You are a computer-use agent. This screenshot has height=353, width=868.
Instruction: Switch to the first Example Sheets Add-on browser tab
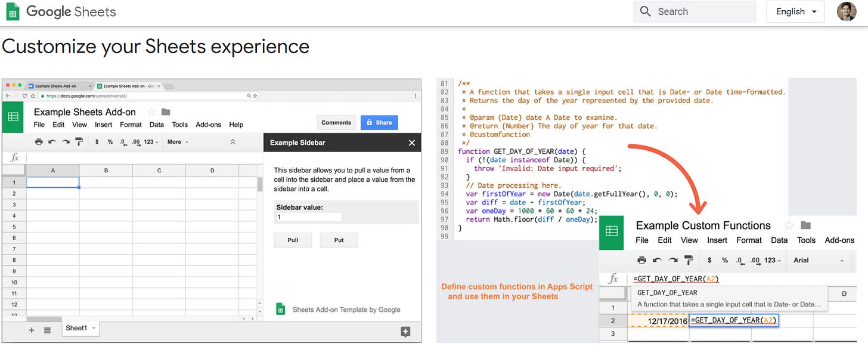click(x=59, y=86)
